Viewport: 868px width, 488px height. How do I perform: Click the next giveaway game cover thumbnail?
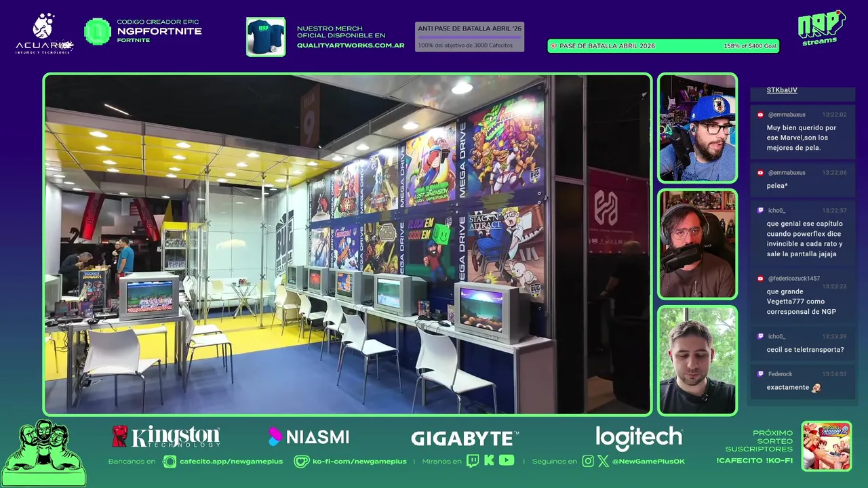point(827,446)
